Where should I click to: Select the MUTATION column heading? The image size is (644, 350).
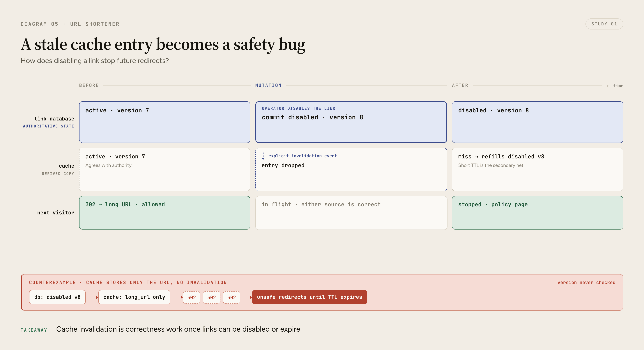point(268,85)
